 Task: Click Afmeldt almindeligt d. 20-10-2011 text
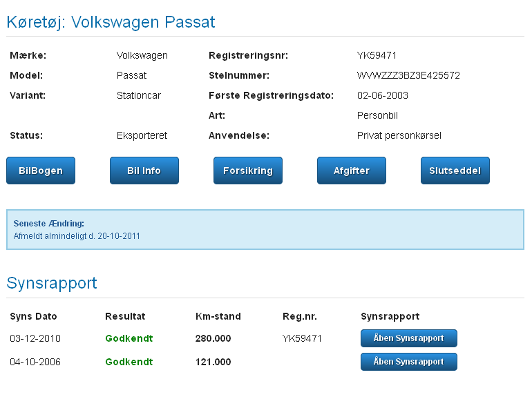[x=77, y=236]
